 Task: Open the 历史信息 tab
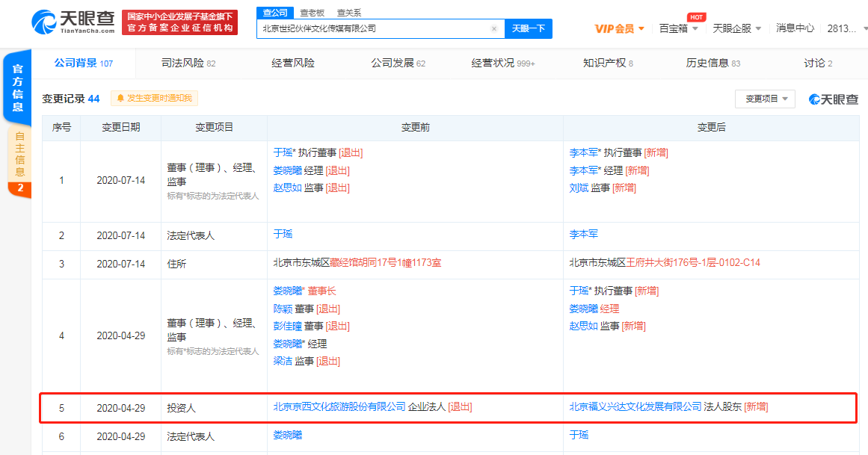(713, 63)
